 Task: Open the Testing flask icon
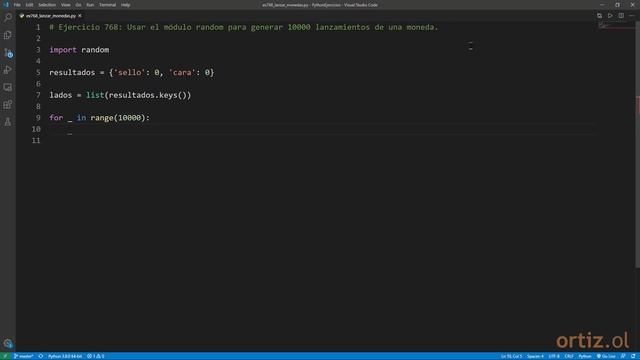tap(8, 122)
